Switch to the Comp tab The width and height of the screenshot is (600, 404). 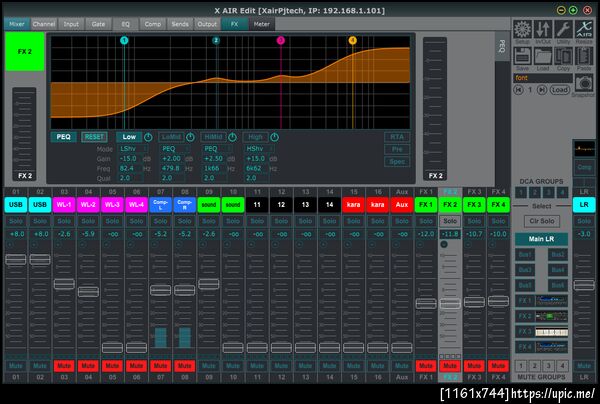pyautogui.click(x=153, y=24)
